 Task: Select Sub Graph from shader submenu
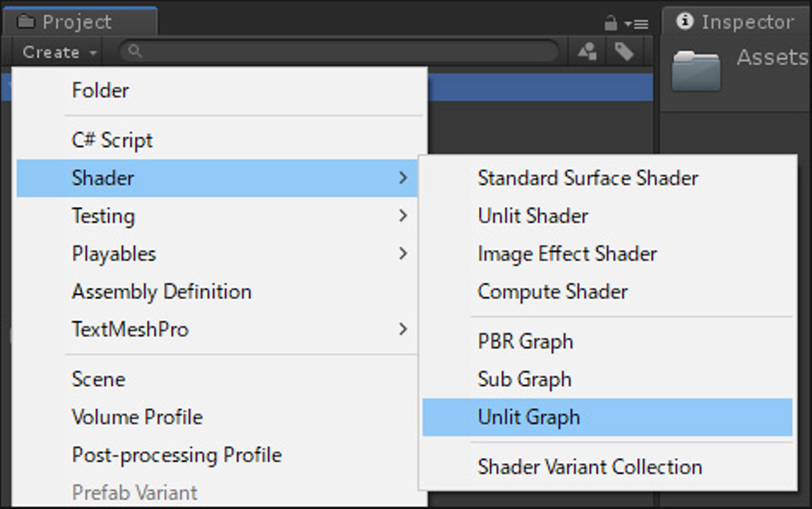tap(607, 379)
